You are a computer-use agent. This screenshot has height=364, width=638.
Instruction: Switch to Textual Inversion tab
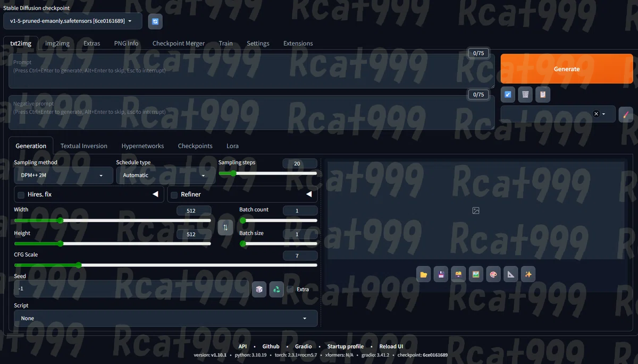click(x=84, y=146)
